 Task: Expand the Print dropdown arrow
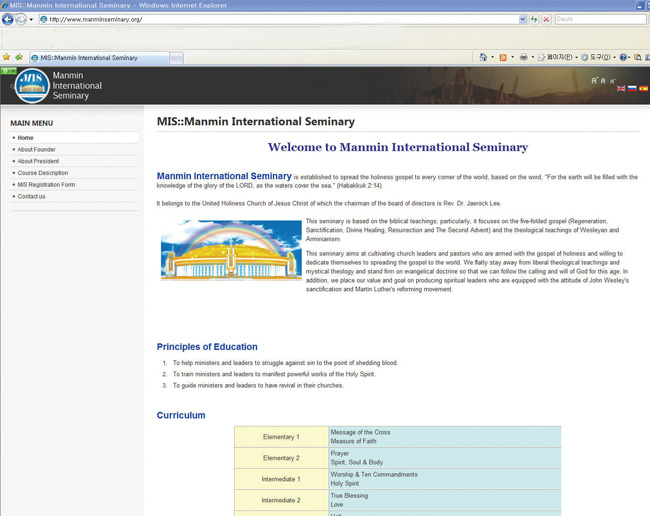click(x=533, y=57)
